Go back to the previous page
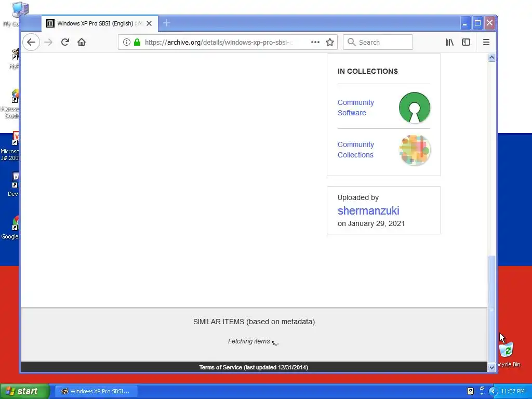The width and height of the screenshot is (532, 399). [31, 42]
